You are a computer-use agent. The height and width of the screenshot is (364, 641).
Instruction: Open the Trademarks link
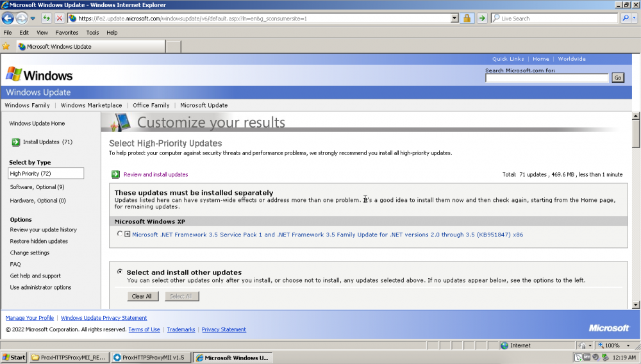[x=181, y=329]
